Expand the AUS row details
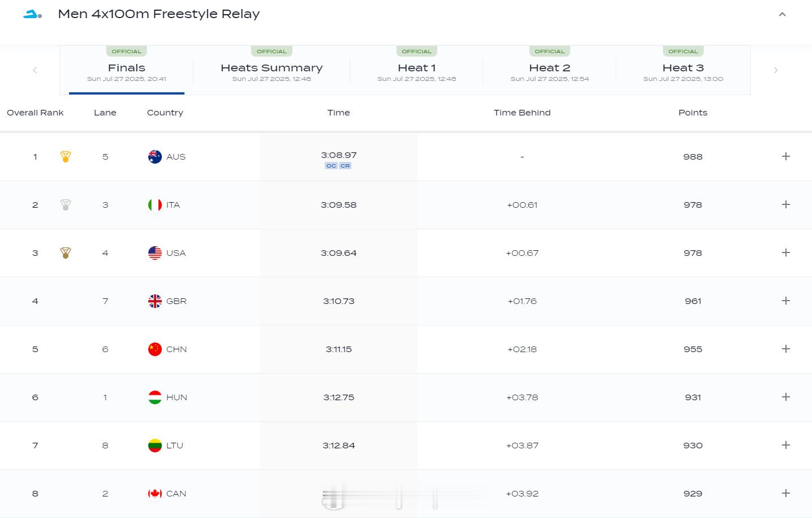 786,156
